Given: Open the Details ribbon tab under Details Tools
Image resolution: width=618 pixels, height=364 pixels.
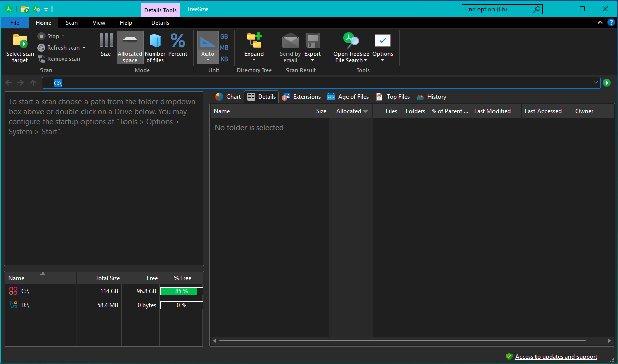Looking at the screenshot, I should pyautogui.click(x=160, y=23).
